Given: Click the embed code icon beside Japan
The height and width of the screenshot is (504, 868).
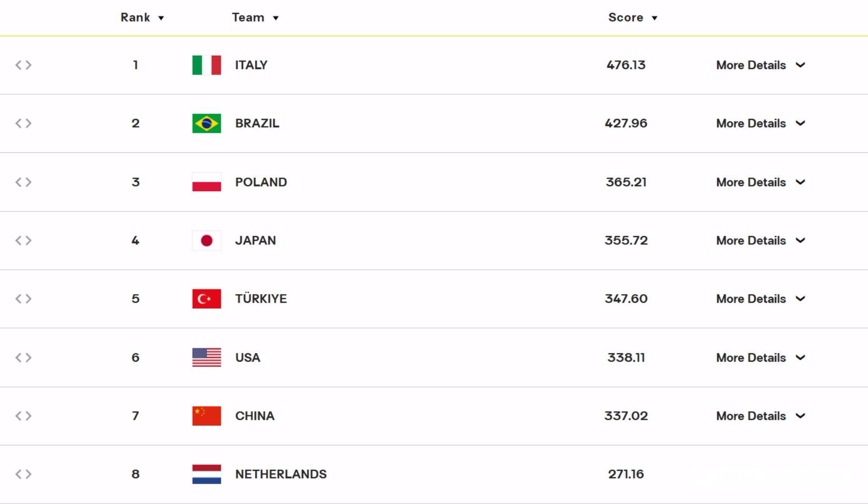Looking at the screenshot, I should coord(23,240).
